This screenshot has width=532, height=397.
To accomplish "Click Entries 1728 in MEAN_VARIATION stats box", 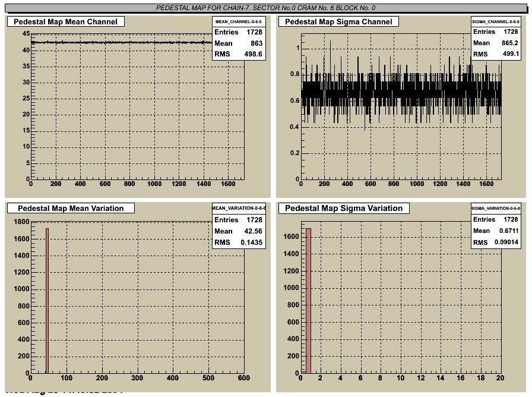I will [x=239, y=220].
